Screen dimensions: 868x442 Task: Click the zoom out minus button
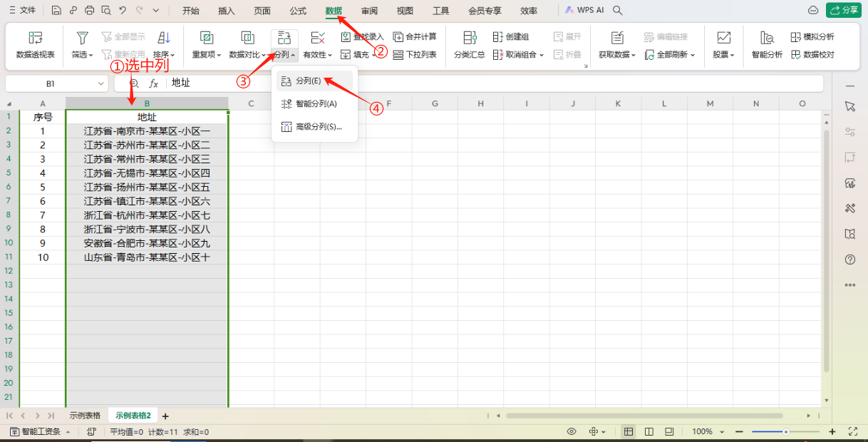[x=740, y=431]
